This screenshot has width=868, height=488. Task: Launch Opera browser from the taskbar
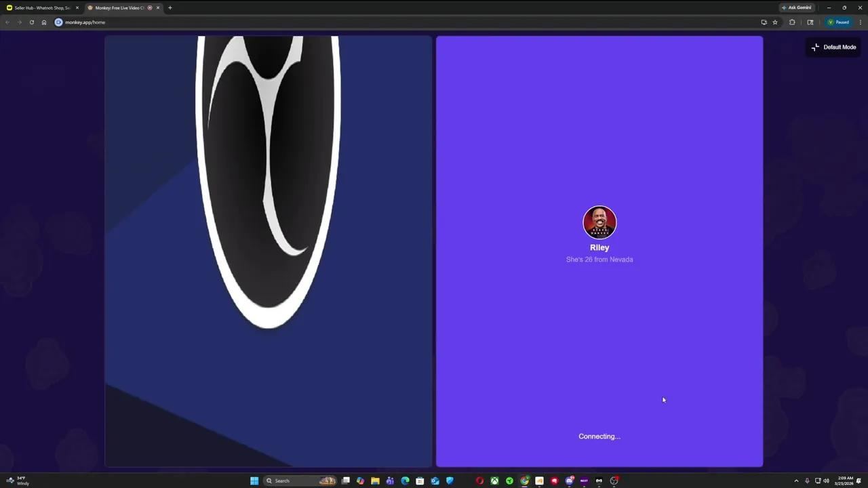point(479,481)
